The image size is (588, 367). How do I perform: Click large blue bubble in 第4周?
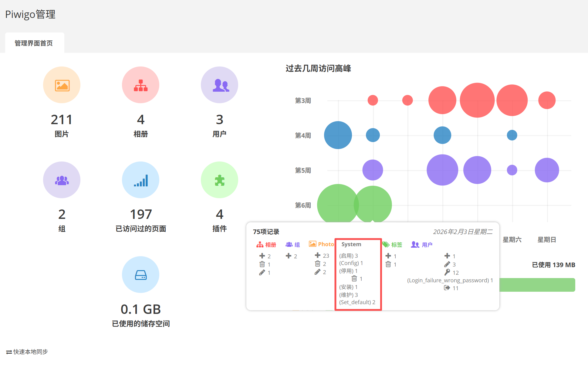point(338,135)
